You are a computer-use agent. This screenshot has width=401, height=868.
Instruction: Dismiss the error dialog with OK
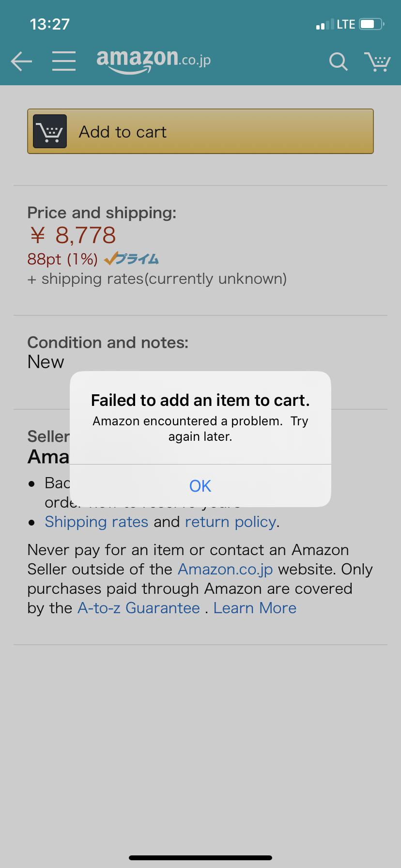200,486
